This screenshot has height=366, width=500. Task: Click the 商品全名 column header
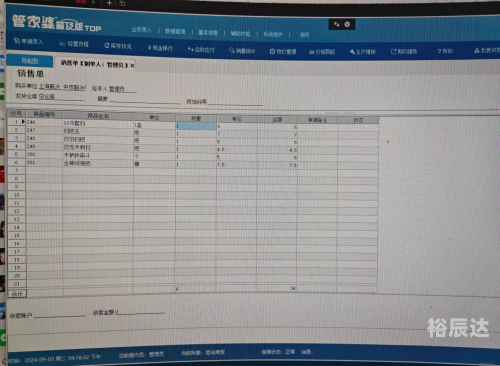coord(98,116)
